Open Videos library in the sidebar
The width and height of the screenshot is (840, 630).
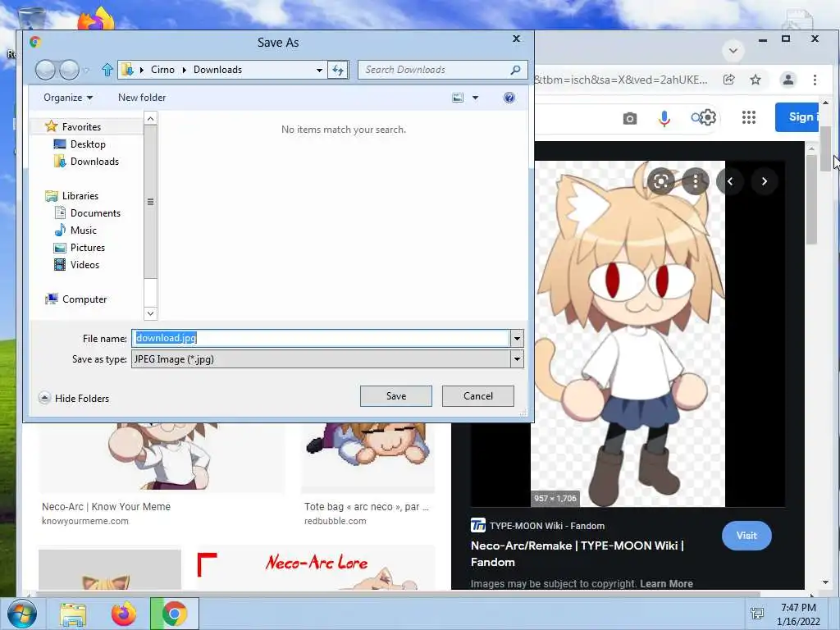84,265
